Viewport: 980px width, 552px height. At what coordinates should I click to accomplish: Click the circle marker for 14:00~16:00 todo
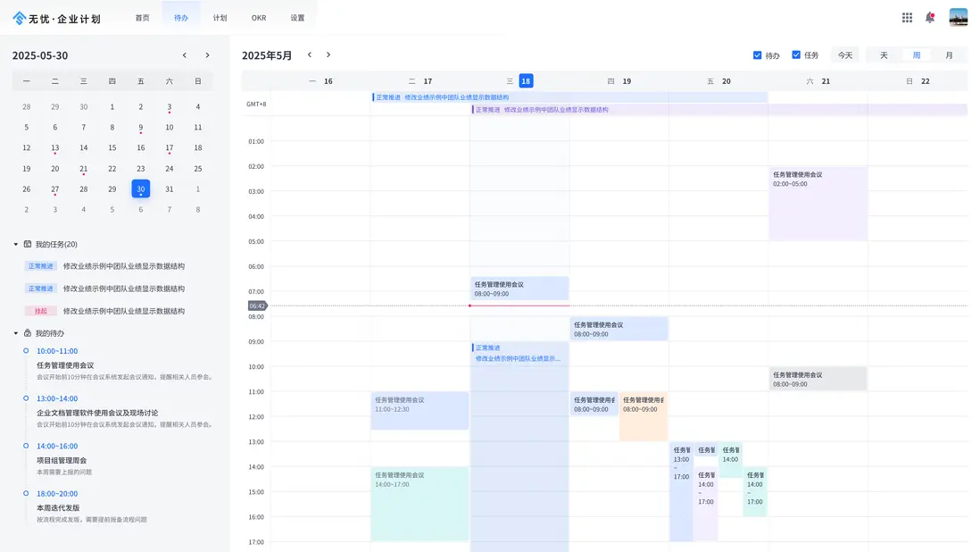pyautogui.click(x=26, y=446)
